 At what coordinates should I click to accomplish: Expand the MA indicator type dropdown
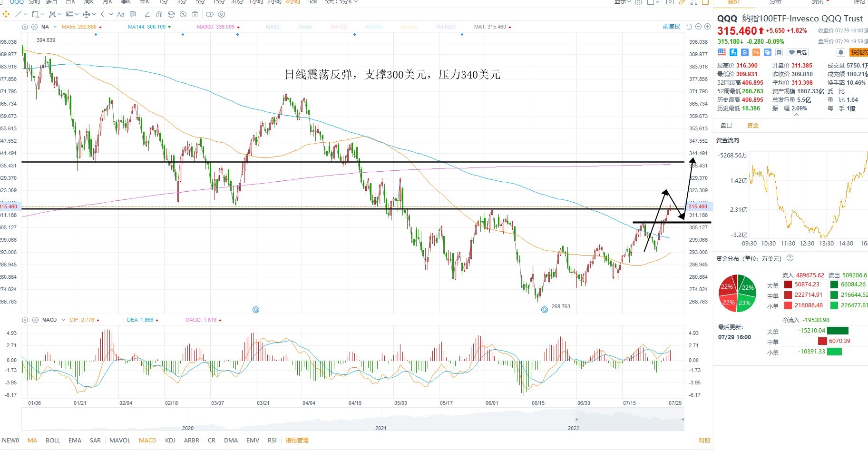[55, 27]
